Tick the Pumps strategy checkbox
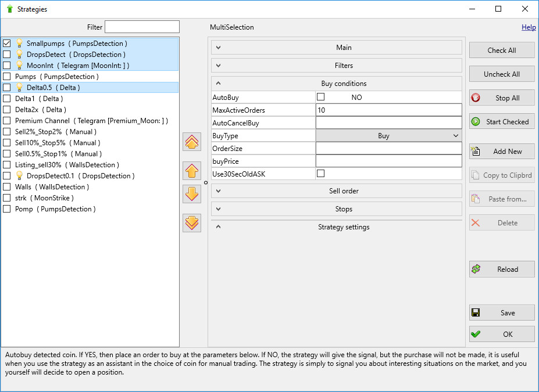The height and width of the screenshot is (392, 539). (x=7, y=77)
